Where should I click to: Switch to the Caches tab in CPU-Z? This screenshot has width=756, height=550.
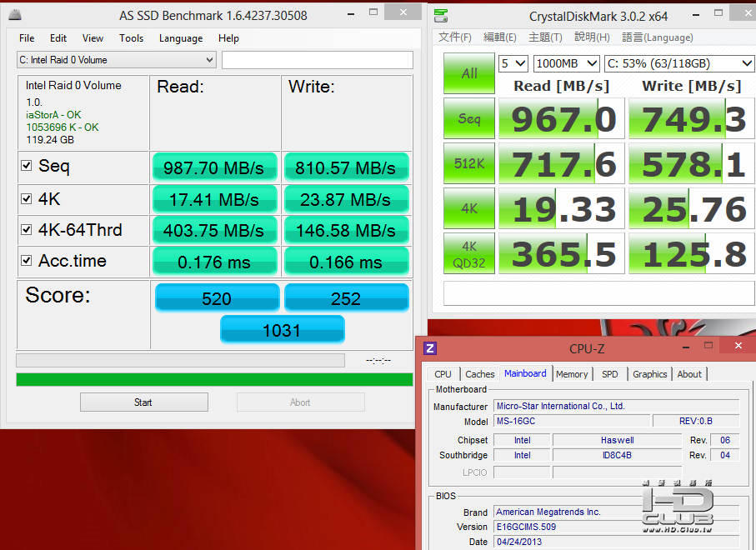coord(480,374)
